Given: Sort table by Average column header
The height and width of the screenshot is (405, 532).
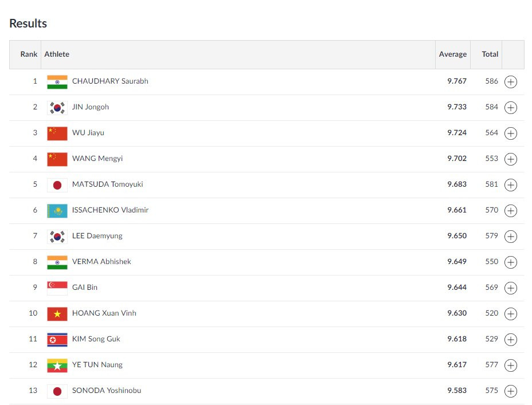Looking at the screenshot, I should 452,54.
